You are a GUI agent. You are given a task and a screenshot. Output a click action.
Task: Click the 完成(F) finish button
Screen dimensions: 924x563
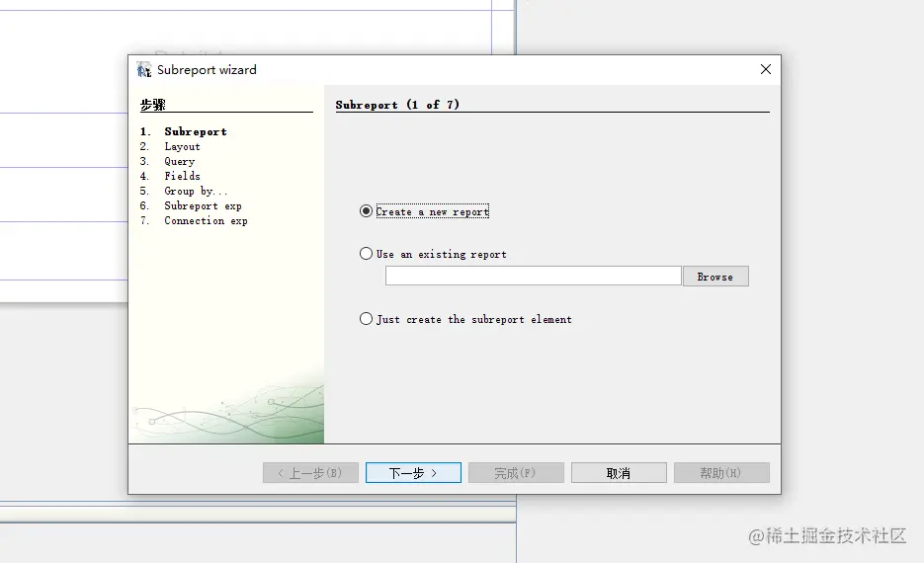point(516,473)
